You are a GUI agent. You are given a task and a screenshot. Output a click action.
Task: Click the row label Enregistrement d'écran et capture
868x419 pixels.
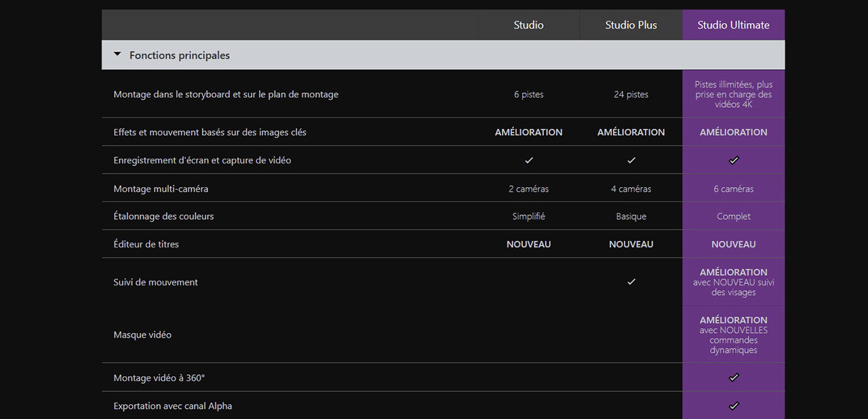coord(202,160)
